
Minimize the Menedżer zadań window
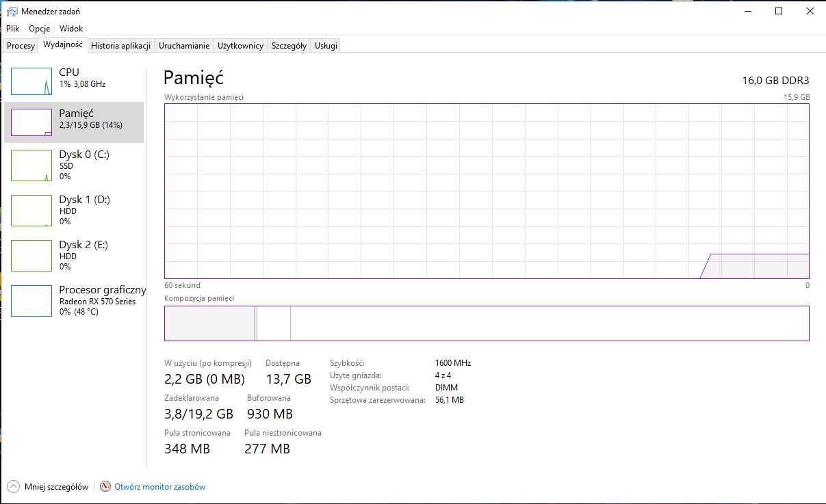(747, 11)
